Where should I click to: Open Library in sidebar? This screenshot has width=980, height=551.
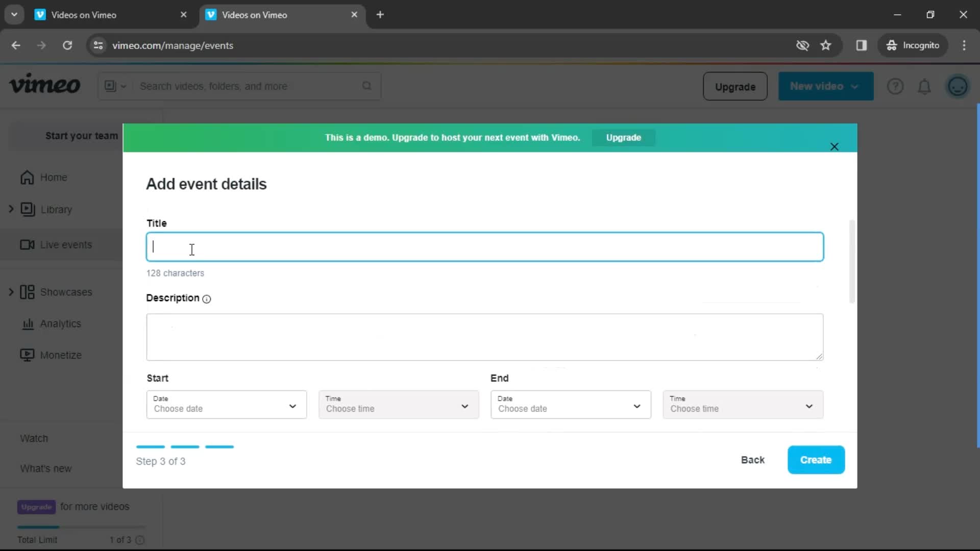point(46,209)
